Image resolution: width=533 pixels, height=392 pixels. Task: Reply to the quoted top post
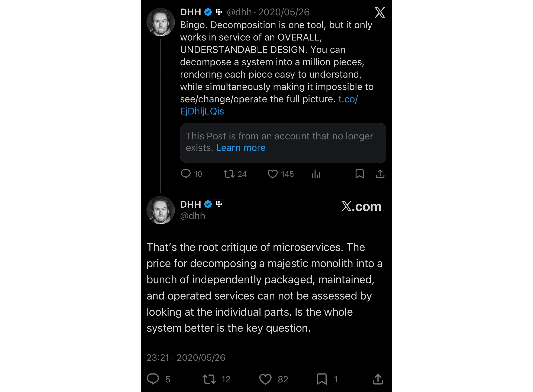[x=185, y=174]
